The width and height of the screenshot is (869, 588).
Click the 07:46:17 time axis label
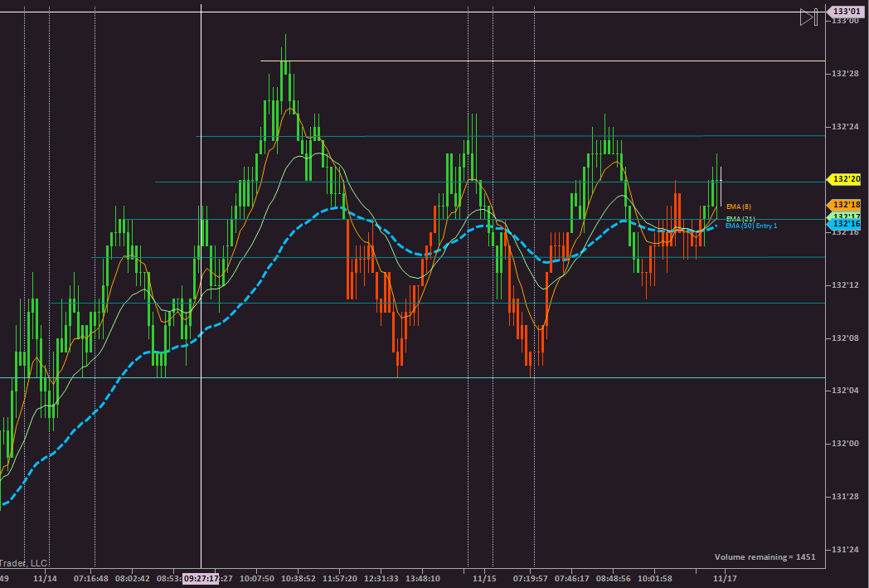coord(572,579)
